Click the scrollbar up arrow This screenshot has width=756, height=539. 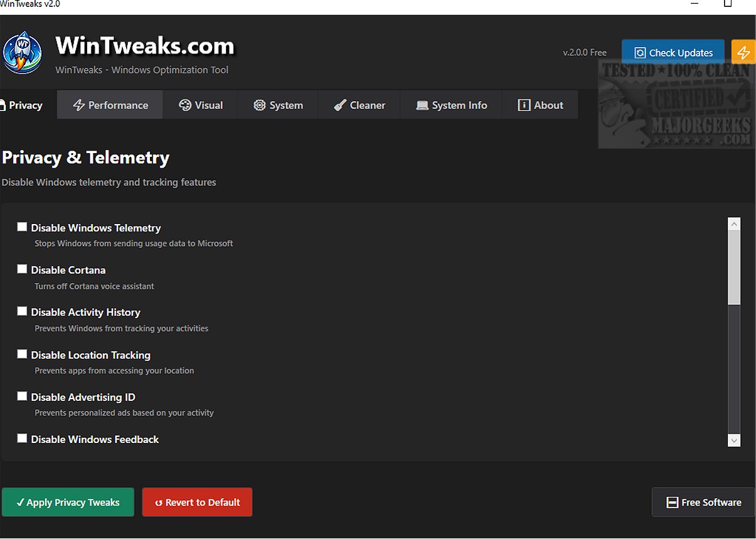pyautogui.click(x=734, y=224)
